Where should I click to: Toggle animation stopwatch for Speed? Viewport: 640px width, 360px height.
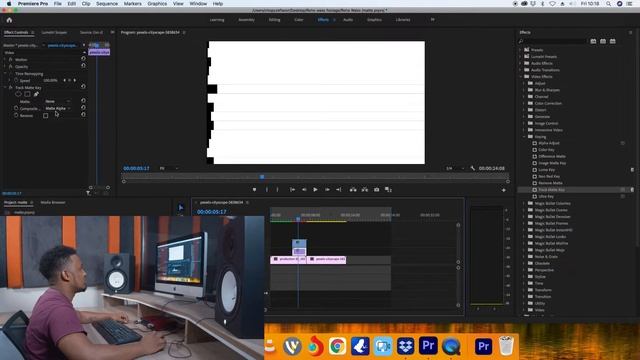click(x=16, y=80)
